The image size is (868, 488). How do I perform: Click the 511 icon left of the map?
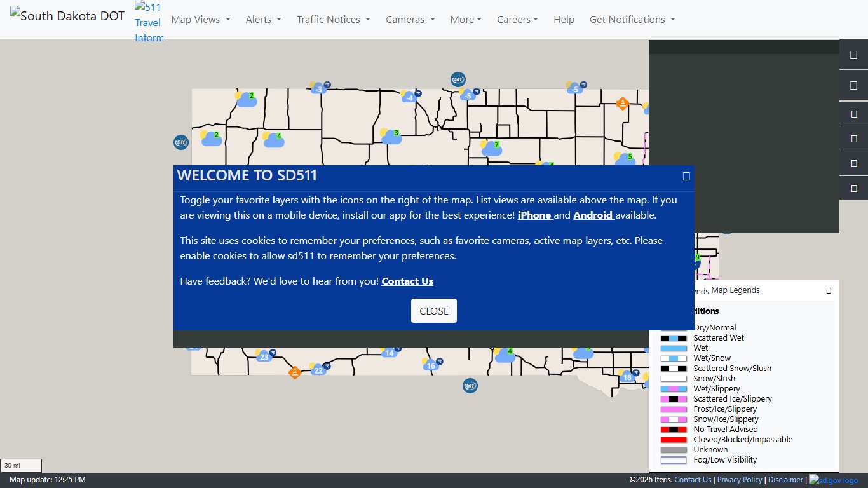click(181, 142)
